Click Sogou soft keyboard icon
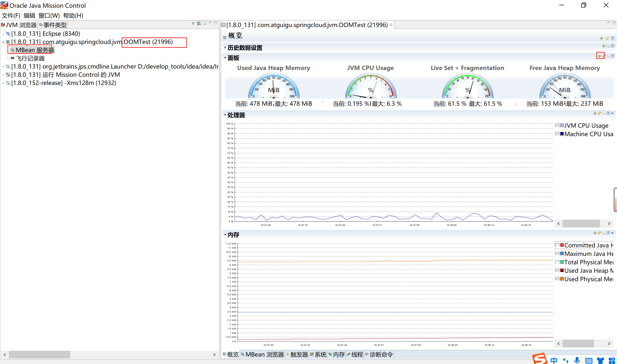This screenshot has height=364, width=617. pos(589,361)
